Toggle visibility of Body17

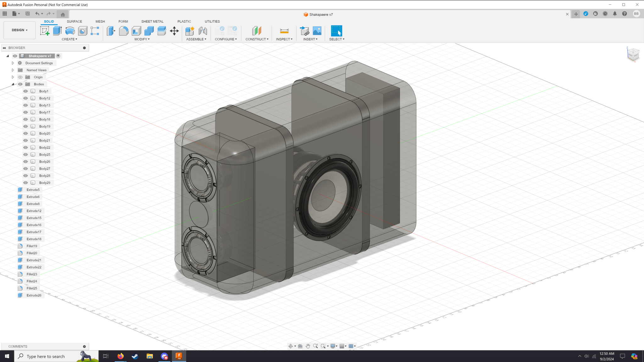click(x=25, y=112)
